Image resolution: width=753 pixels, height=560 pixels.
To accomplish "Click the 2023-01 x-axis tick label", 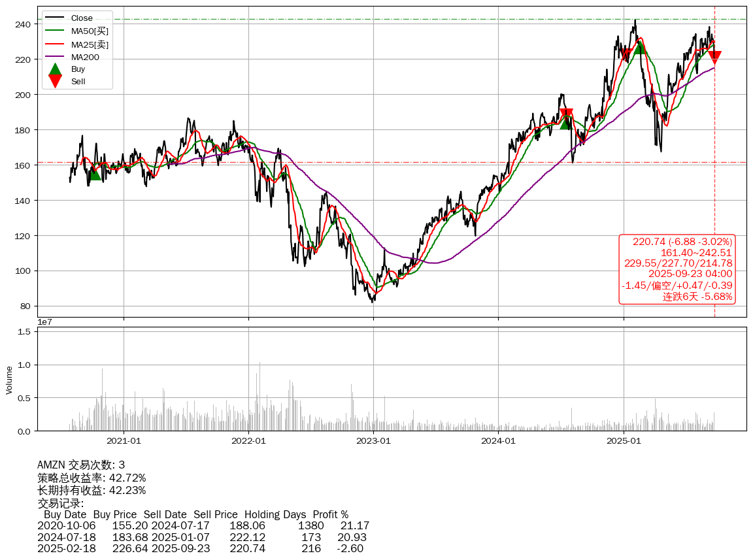I will tap(373, 440).
